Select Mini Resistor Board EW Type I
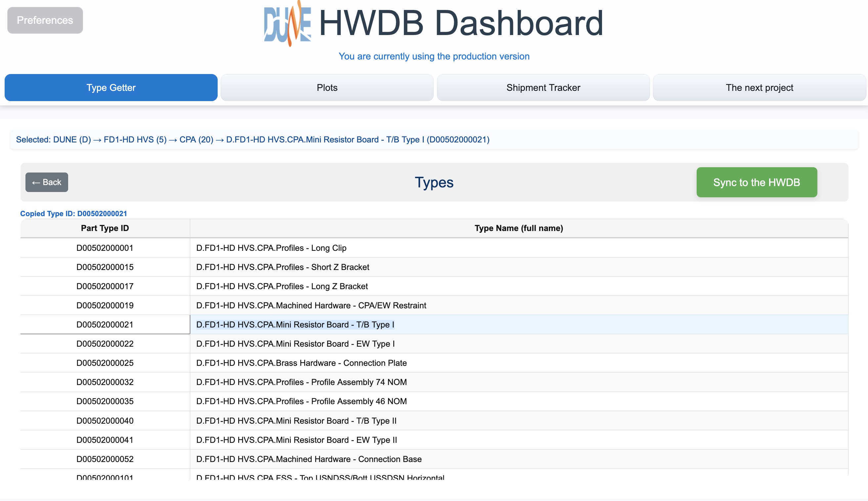The width and height of the screenshot is (868, 501). point(295,344)
